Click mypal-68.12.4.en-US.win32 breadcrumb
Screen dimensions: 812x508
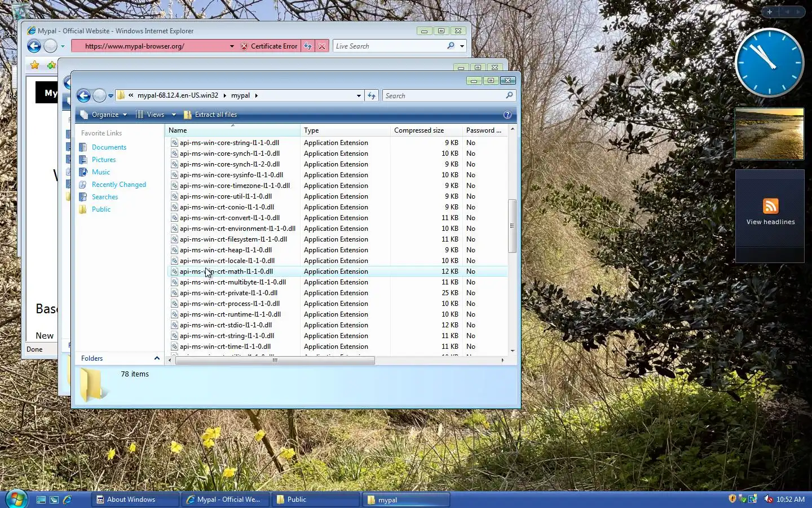(178, 95)
